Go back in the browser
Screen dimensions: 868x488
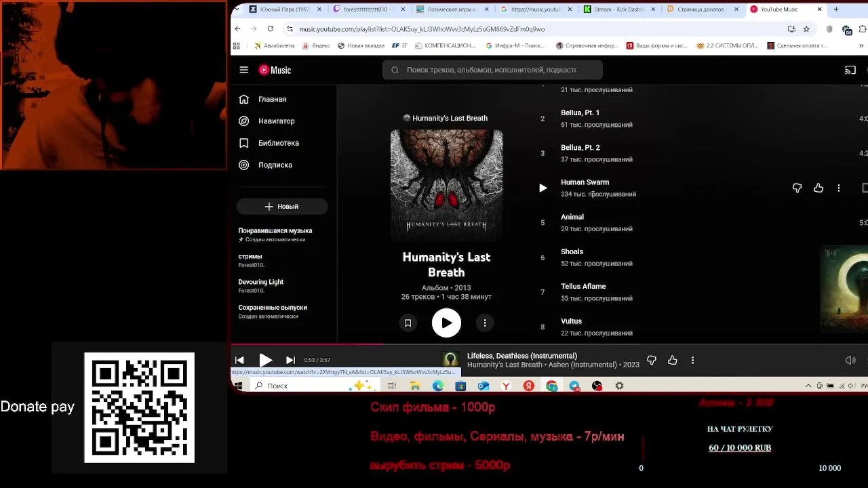237,29
